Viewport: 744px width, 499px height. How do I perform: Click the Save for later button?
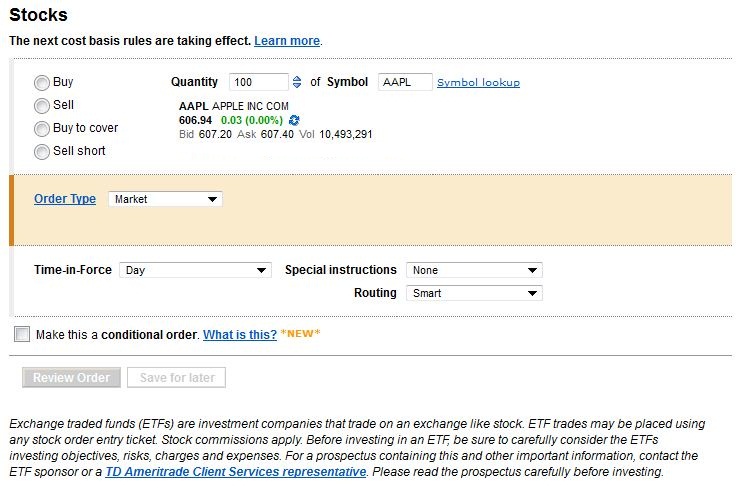[x=177, y=378]
